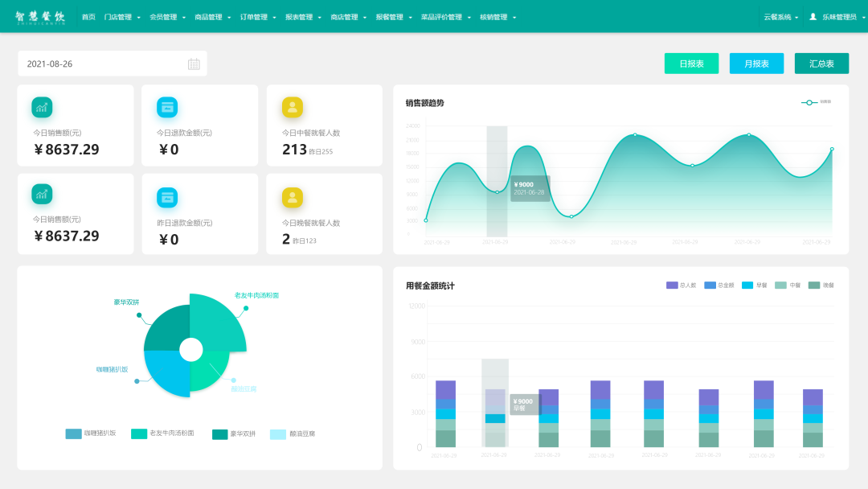Click the 昨日退款金额 card icon
Screen dimensions: 868x489
[167, 197]
